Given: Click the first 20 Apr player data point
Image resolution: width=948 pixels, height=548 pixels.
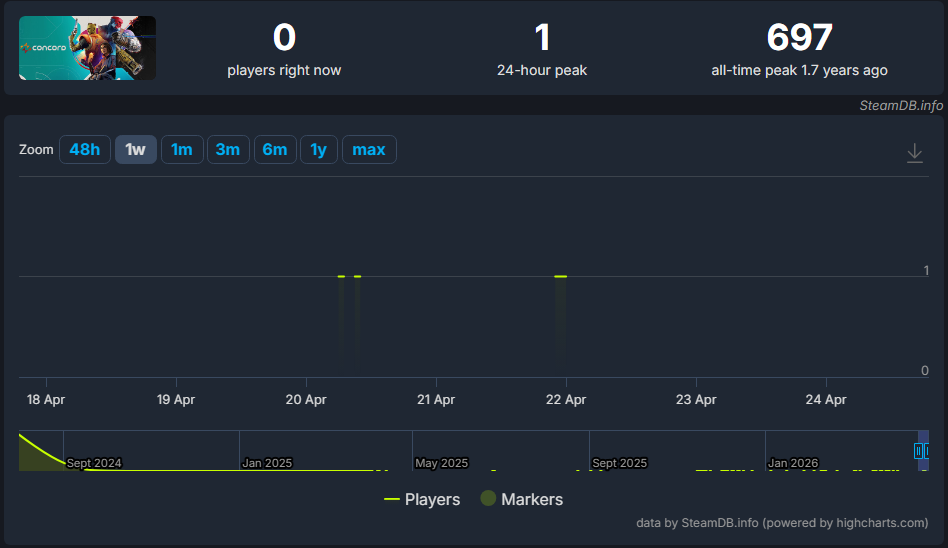Looking at the screenshot, I should click(x=342, y=276).
